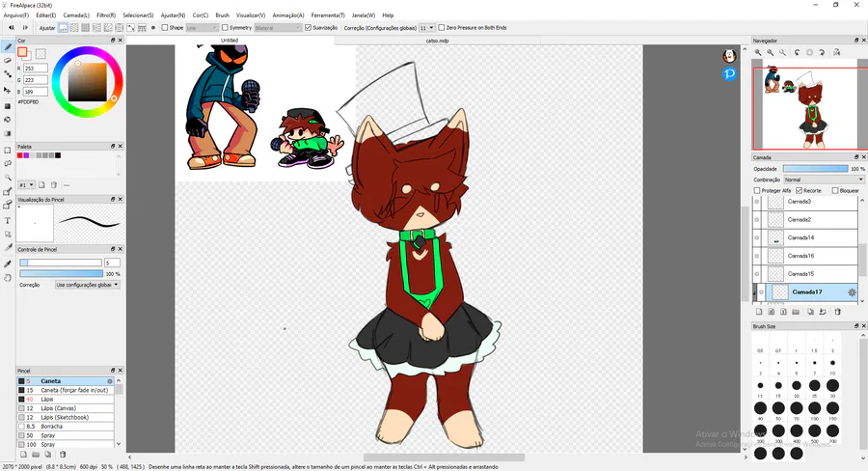Image resolution: width=868 pixels, height=471 pixels.
Task: Toggle the Recorte checkbox
Action: (x=799, y=190)
